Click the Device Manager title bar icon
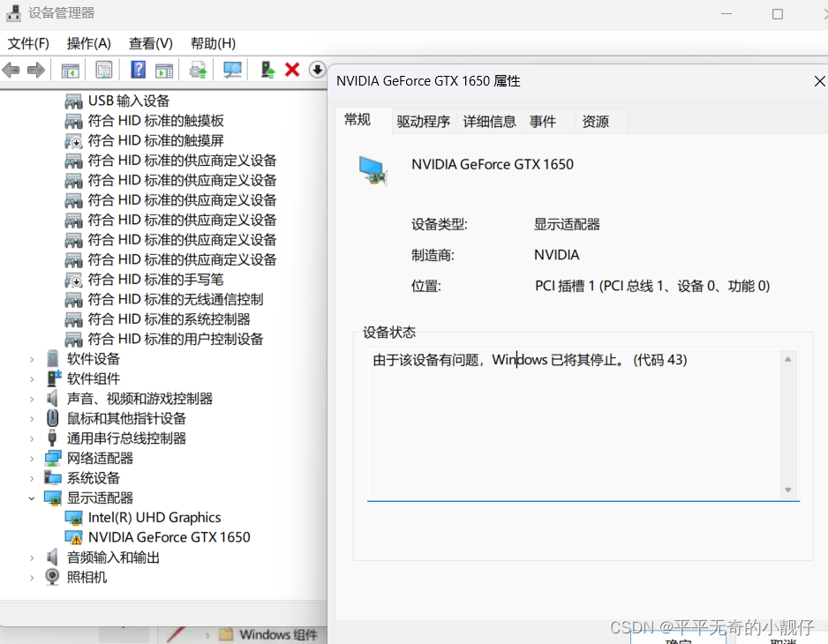Image resolution: width=828 pixels, height=644 pixels. coord(14,12)
